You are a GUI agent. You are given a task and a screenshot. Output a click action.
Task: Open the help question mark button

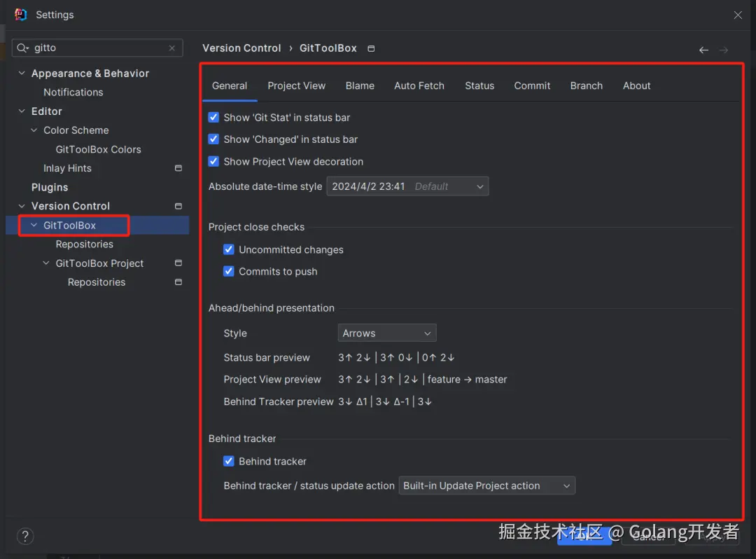25,536
